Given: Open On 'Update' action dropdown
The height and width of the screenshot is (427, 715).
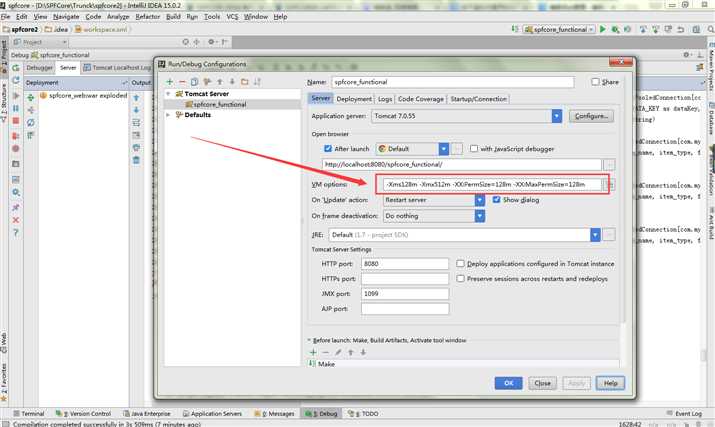Looking at the screenshot, I should tap(480, 200).
